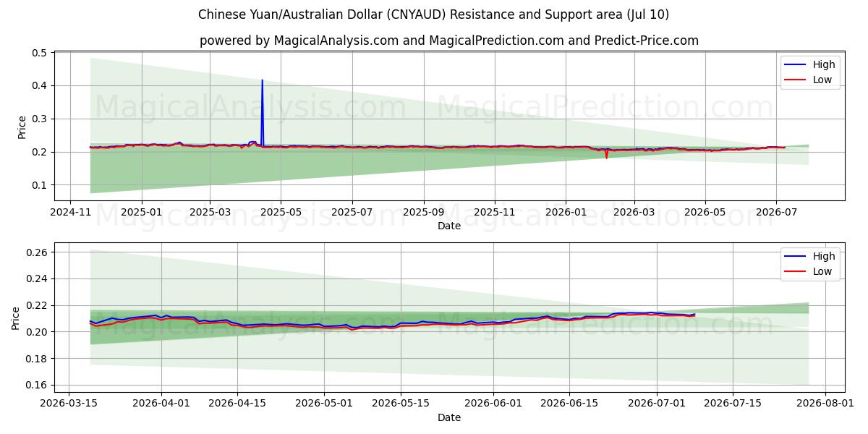Screen dimensions: 868x434
Task: Click the '2024-11' tick label
Action: [69, 212]
